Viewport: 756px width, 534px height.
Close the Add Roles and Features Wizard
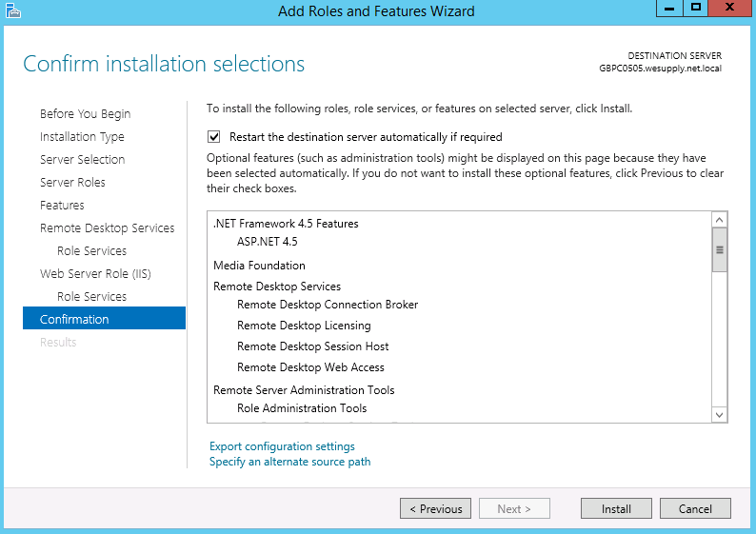pyautogui.click(x=730, y=8)
